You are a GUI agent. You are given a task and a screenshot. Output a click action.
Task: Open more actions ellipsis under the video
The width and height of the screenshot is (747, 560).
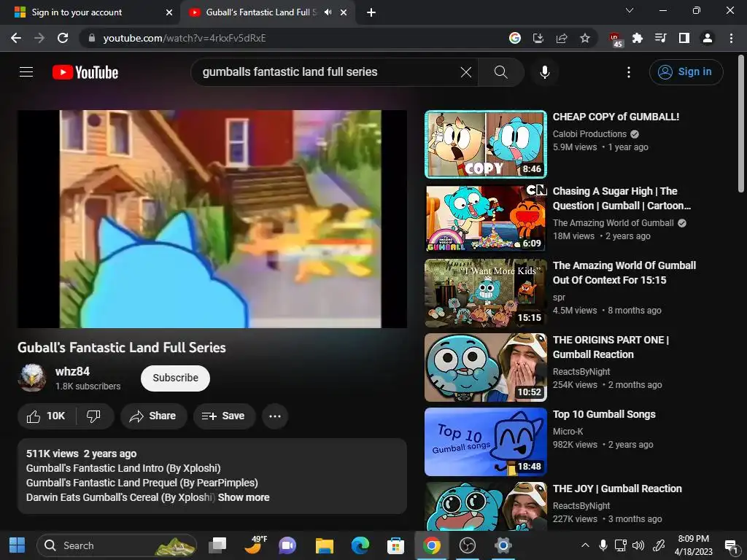[x=275, y=416]
